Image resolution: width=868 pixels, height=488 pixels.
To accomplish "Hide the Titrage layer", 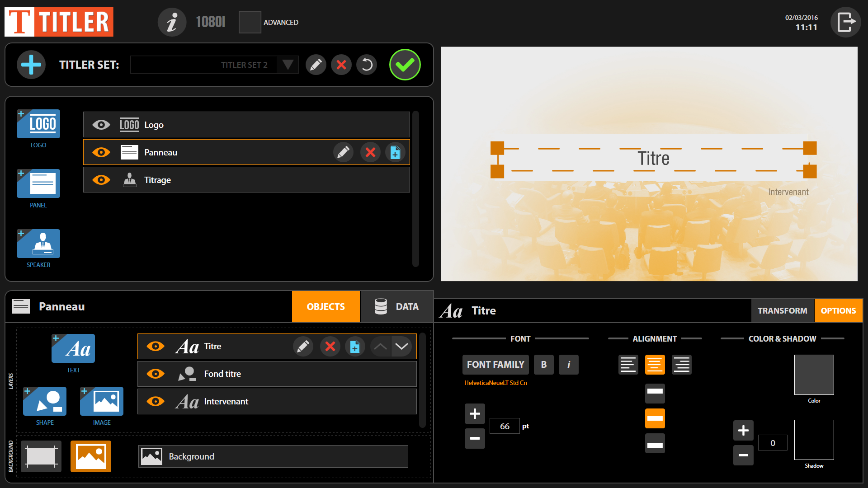I will pyautogui.click(x=101, y=180).
